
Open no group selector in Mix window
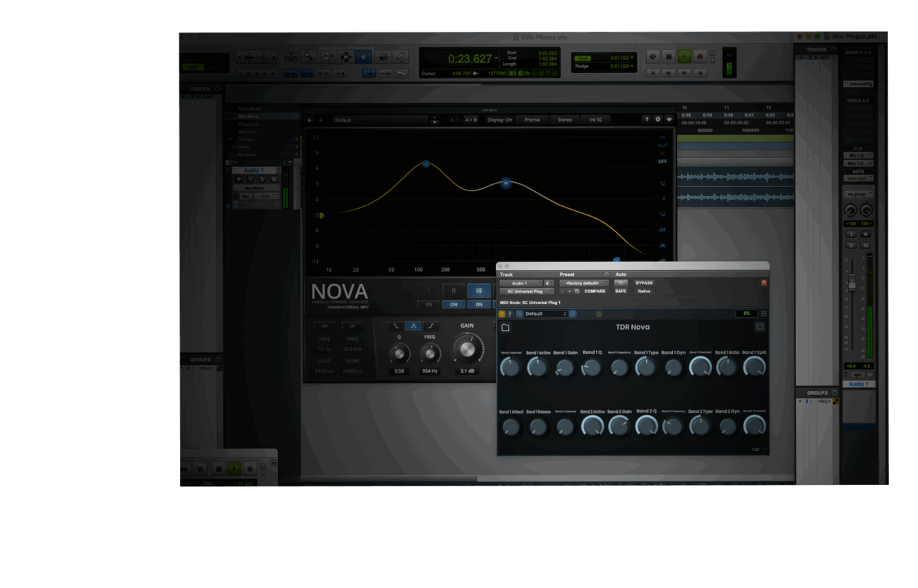coord(859,194)
